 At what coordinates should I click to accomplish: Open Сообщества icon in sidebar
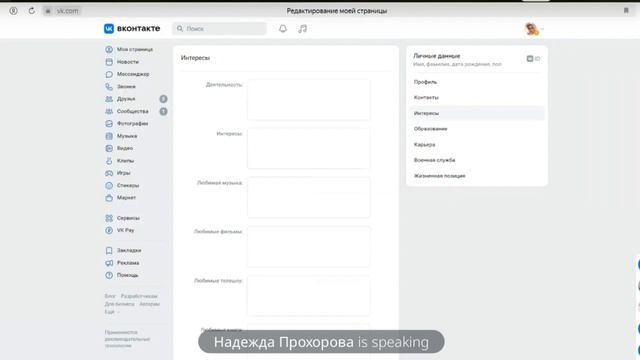[x=109, y=111]
